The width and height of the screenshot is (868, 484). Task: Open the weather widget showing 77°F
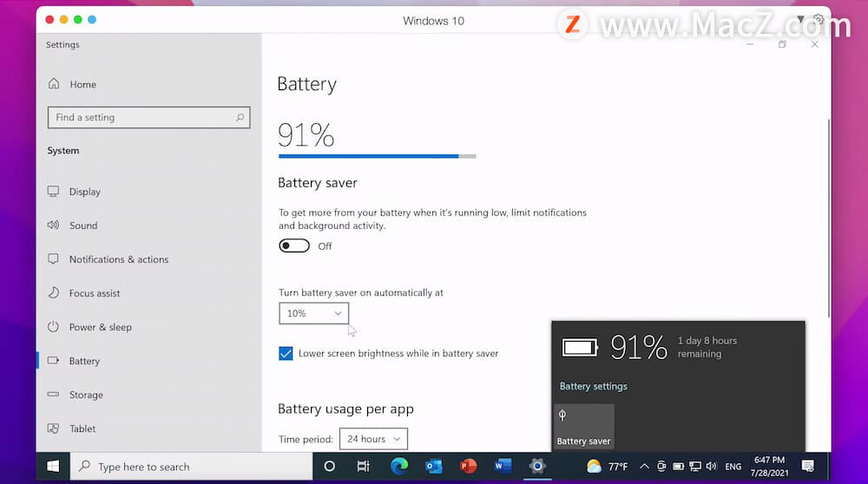click(608, 467)
